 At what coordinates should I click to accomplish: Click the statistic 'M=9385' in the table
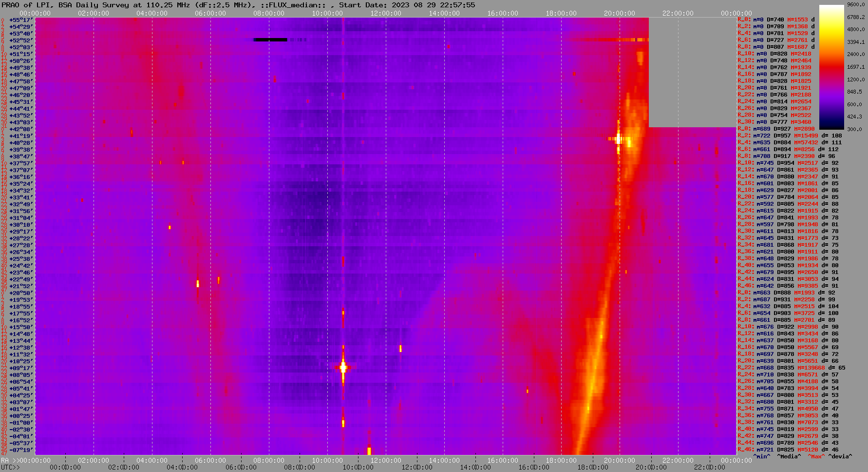pos(808,286)
